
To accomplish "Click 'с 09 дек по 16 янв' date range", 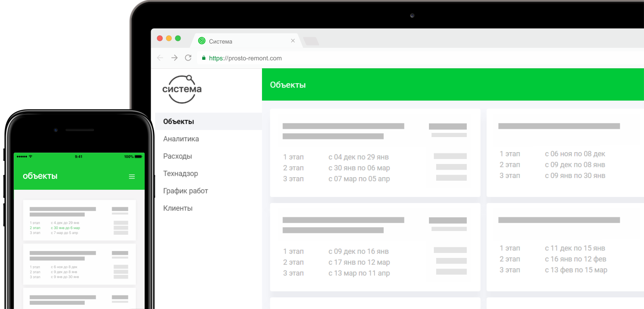I will pos(359,251).
